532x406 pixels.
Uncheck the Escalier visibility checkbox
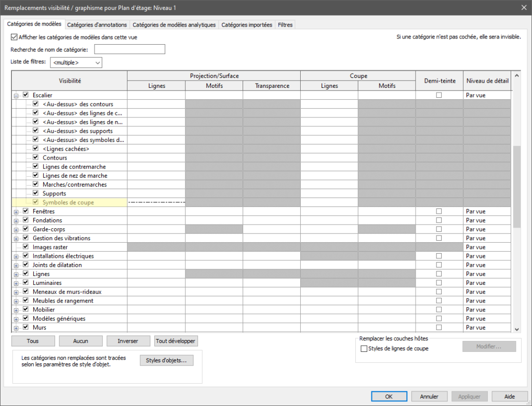25,95
